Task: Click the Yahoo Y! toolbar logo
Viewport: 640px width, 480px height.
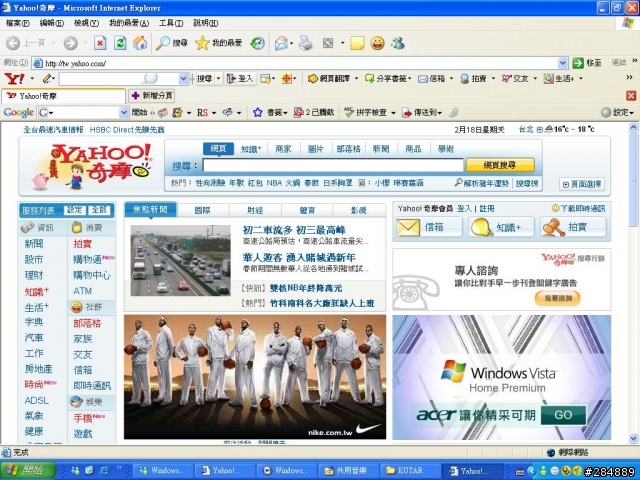Action: click(14, 78)
